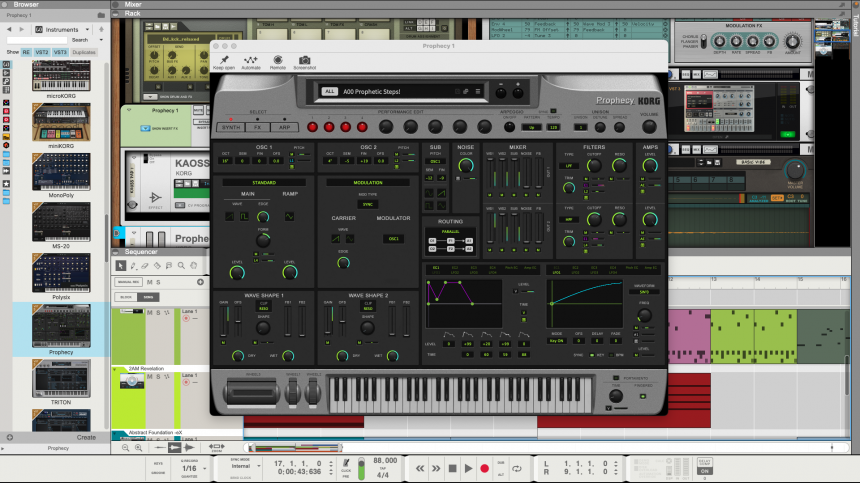Image resolution: width=860 pixels, height=483 pixels.
Task: Click the Automate icon in Prophecy window
Action: (x=251, y=60)
